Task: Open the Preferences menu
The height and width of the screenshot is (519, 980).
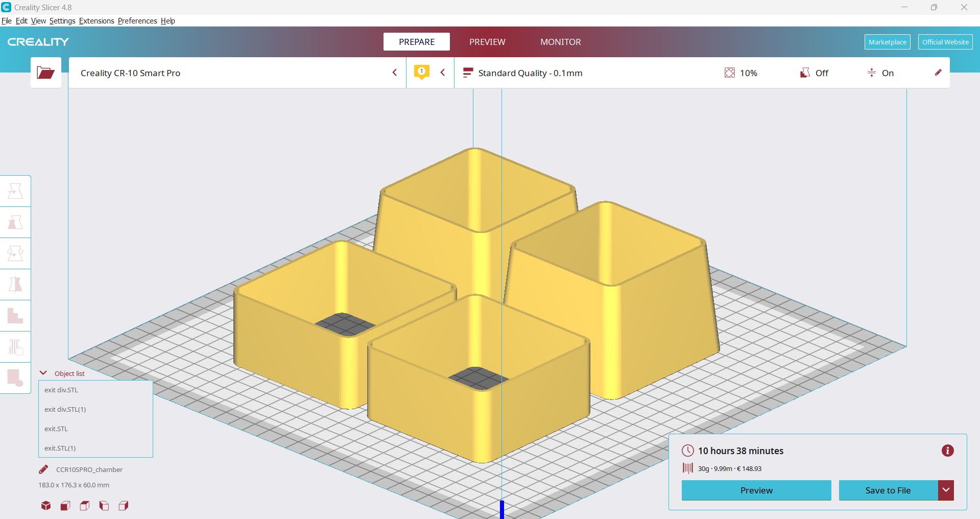Action: pos(137,21)
